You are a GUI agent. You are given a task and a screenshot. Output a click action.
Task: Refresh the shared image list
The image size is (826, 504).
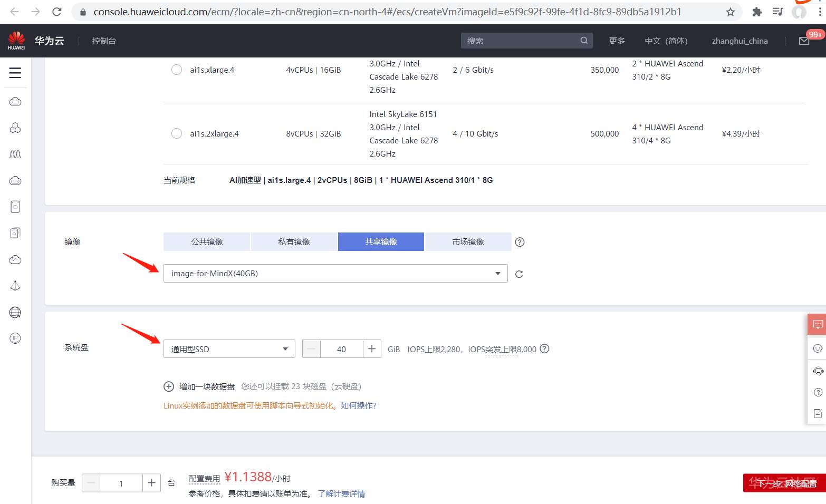click(519, 274)
